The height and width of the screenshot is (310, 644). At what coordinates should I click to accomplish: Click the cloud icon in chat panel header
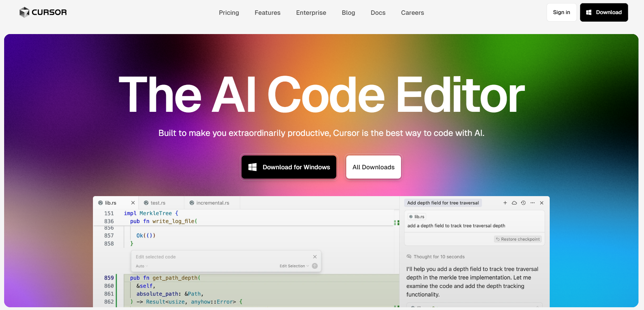(514, 203)
